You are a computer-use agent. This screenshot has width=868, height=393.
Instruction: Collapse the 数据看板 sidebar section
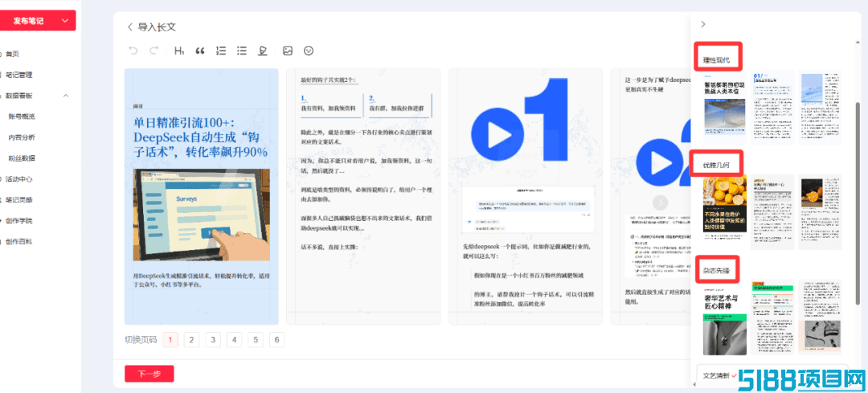pos(66,95)
